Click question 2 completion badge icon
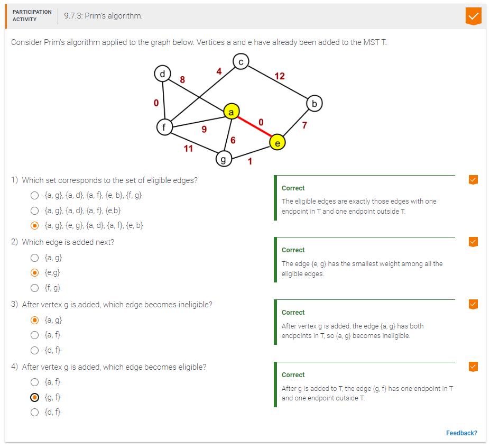Viewport: 490px width, 448px height. point(473,242)
